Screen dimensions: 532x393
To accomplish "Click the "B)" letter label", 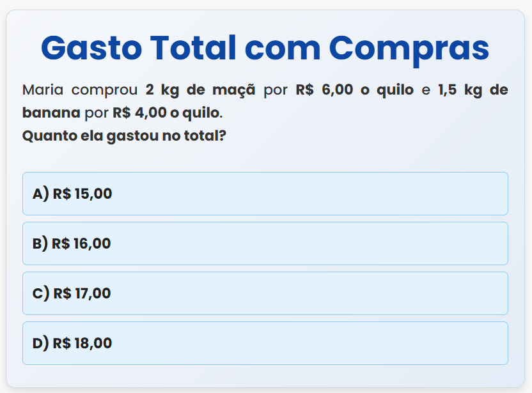I will 40,243.
